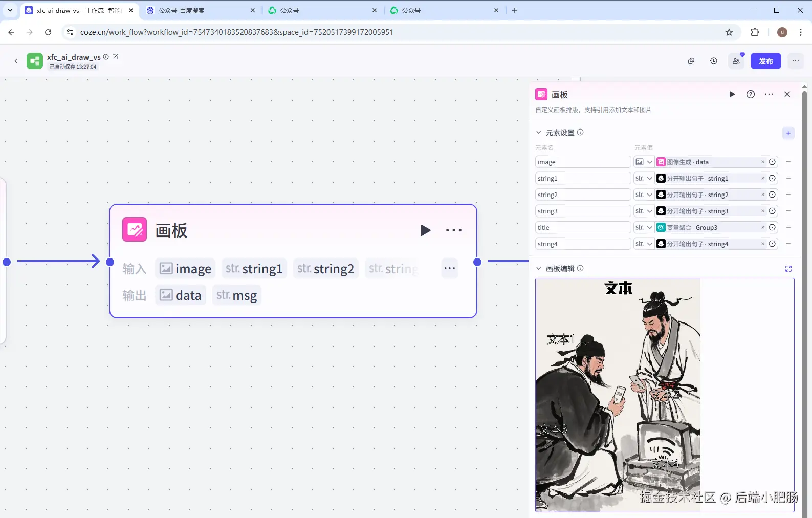Open side panel more options menu

coord(769,94)
